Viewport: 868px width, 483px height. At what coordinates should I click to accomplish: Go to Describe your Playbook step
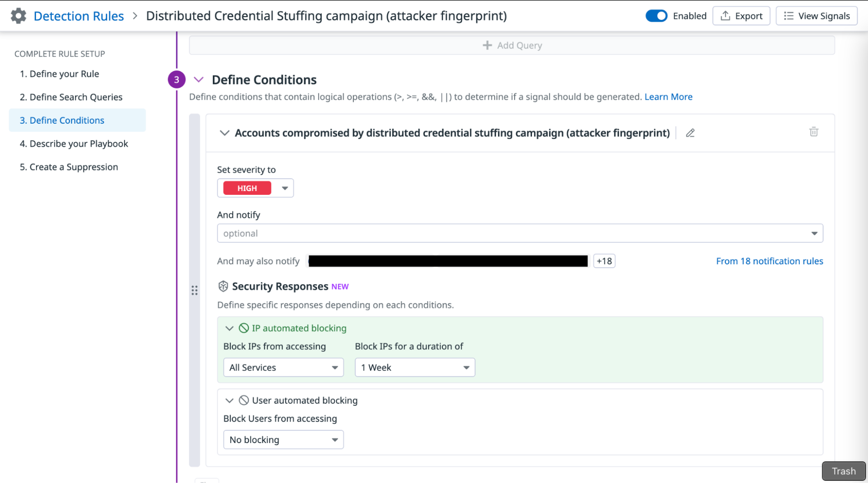click(74, 144)
